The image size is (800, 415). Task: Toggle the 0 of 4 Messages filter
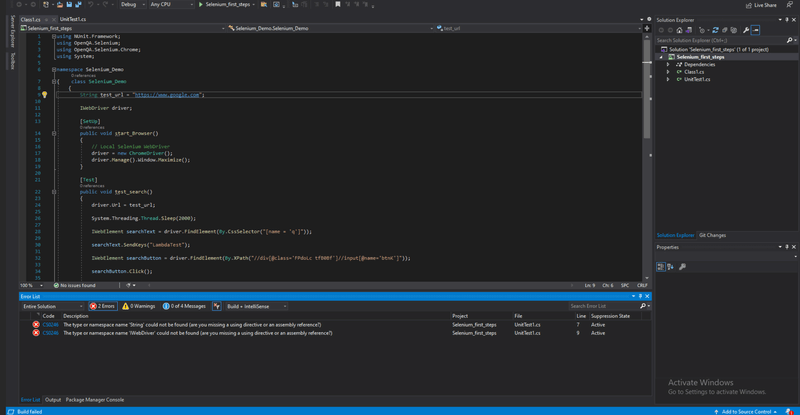point(184,306)
